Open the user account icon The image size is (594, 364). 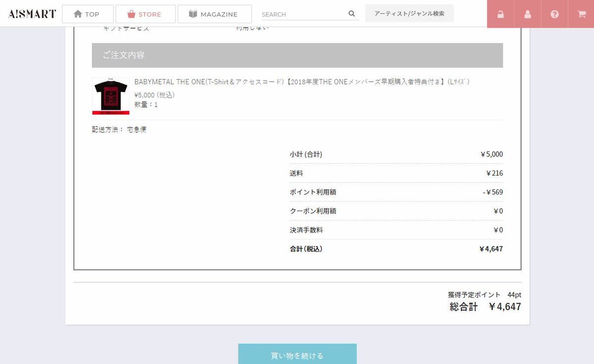528,14
